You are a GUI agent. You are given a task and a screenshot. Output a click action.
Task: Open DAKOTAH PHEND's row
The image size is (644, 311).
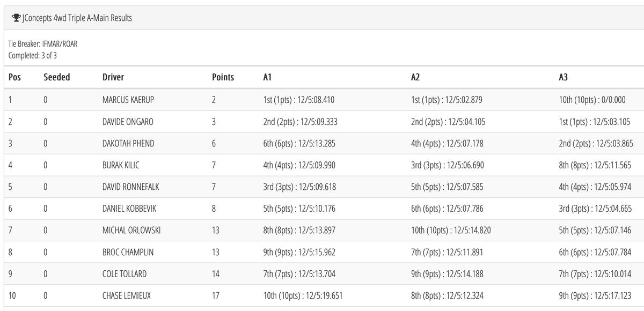[x=128, y=143]
